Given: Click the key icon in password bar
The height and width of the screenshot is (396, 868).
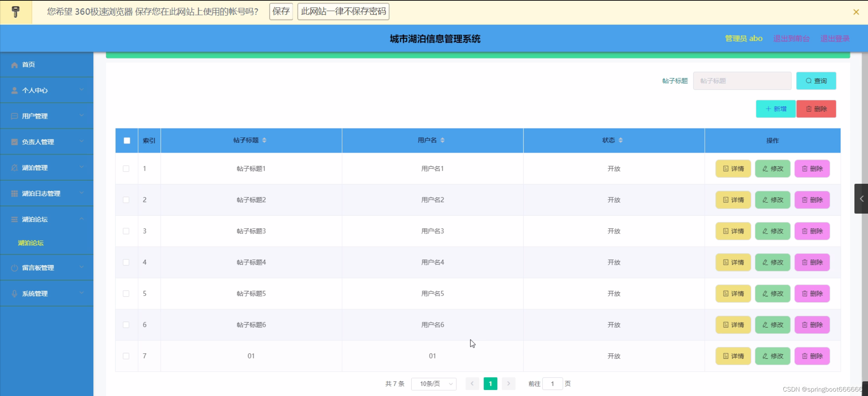Looking at the screenshot, I should 16,12.
